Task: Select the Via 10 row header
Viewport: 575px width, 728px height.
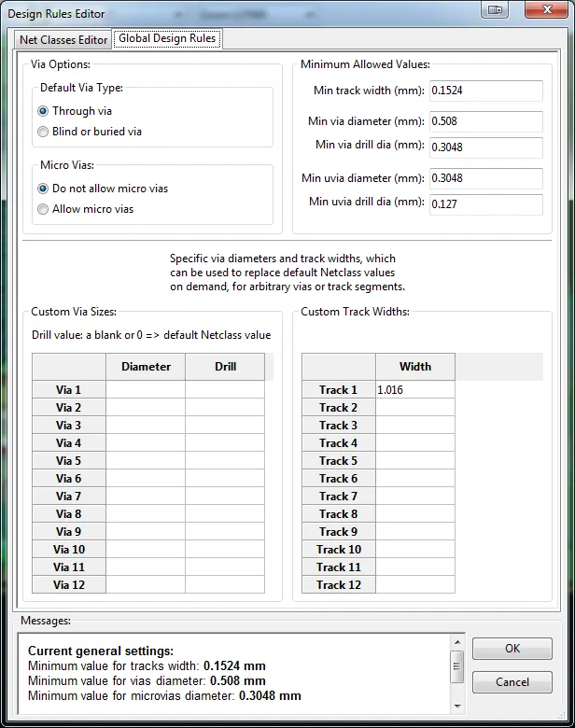Action: coord(69,549)
